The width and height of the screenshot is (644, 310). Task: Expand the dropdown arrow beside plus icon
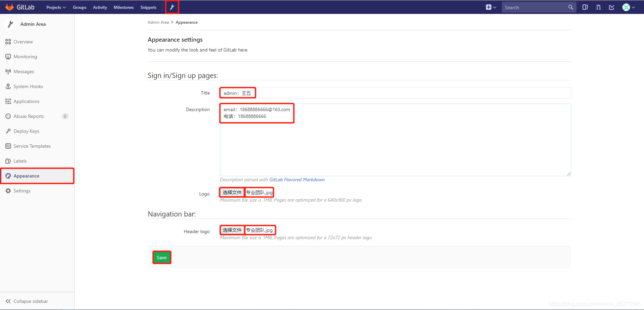495,7
